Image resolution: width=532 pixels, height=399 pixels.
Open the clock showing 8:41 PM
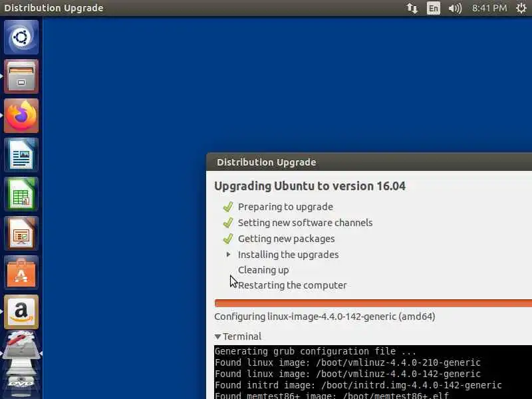(x=489, y=8)
